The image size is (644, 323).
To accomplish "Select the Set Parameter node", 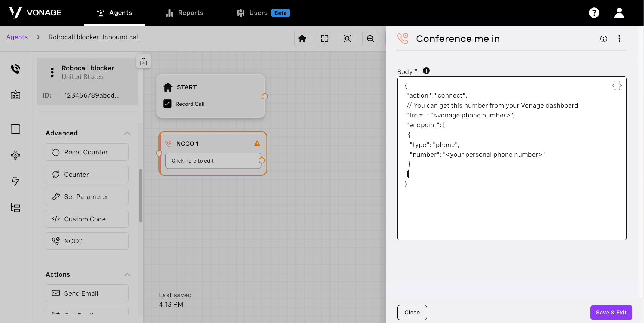I will pyautogui.click(x=86, y=197).
